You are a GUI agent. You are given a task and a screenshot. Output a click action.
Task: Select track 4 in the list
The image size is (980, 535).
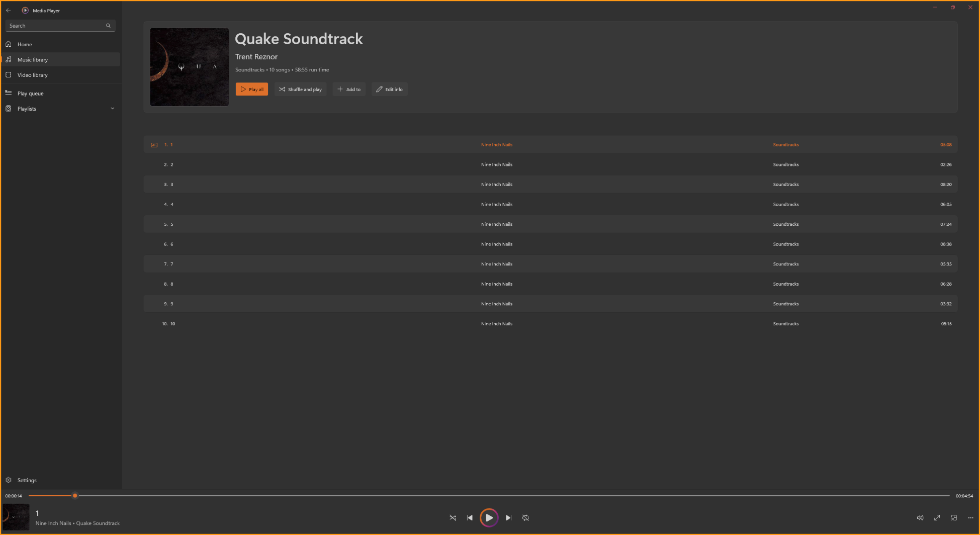pyautogui.click(x=551, y=204)
